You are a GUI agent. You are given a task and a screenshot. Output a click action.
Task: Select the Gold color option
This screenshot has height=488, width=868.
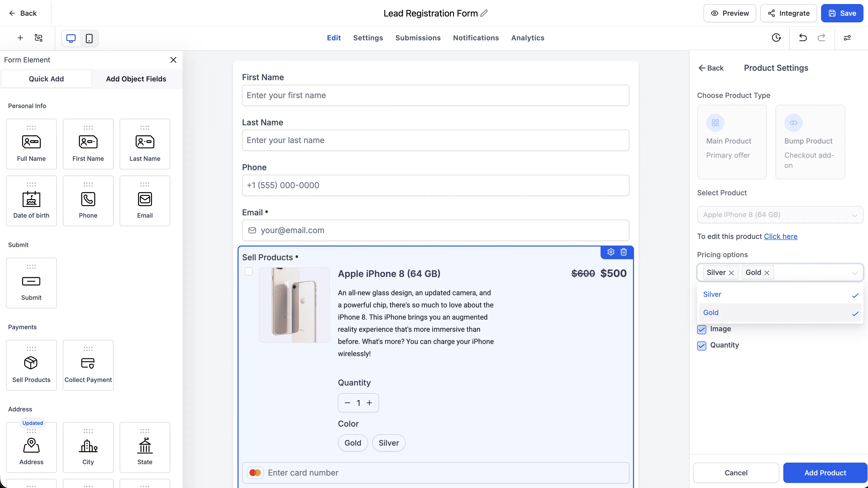click(x=353, y=443)
